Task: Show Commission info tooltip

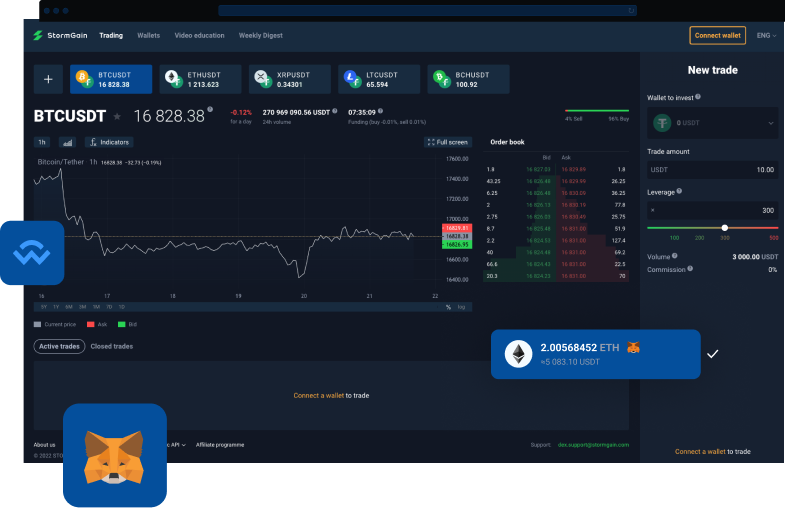Action: tap(690, 269)
